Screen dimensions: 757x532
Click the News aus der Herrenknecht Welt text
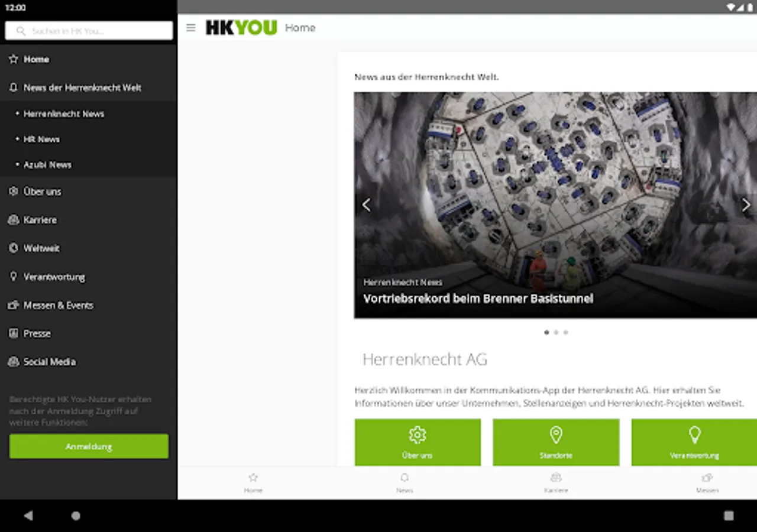(x=426, y=77)
